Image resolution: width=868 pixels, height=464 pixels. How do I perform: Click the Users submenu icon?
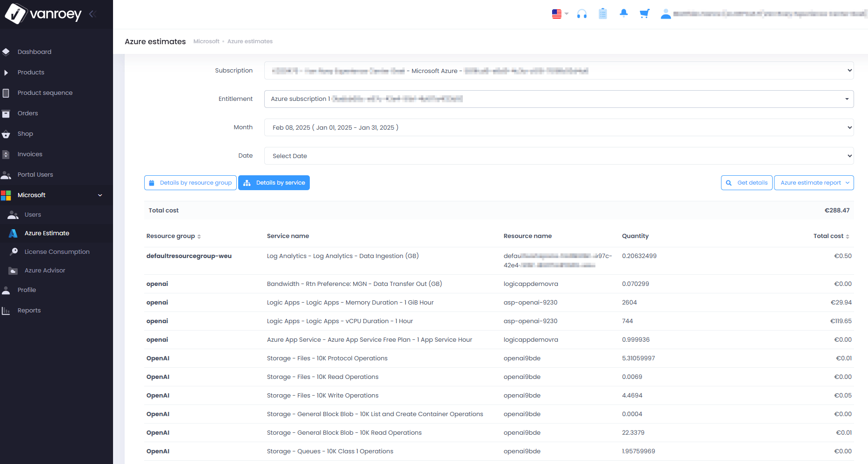tap(13, 215)
